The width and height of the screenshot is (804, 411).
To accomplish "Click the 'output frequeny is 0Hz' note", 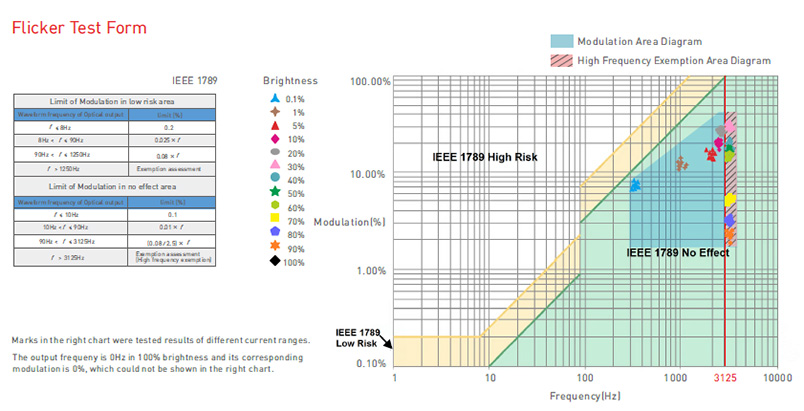I will tap(158, 363).
